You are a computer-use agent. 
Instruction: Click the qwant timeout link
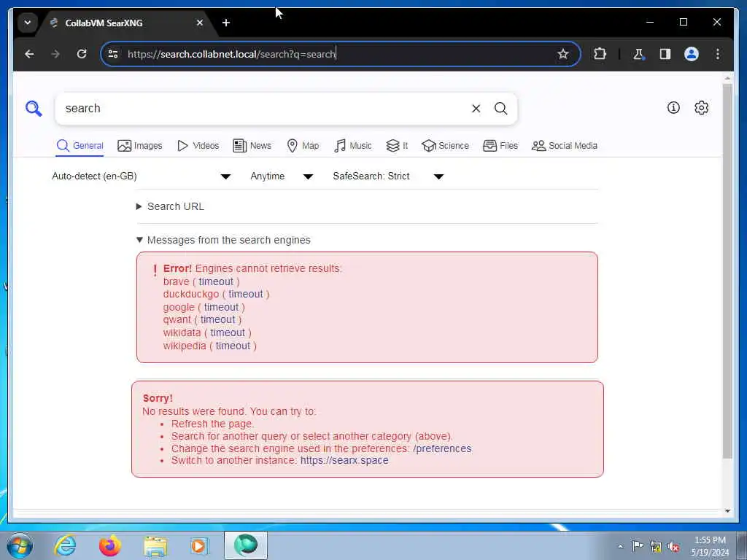[217, 319]
